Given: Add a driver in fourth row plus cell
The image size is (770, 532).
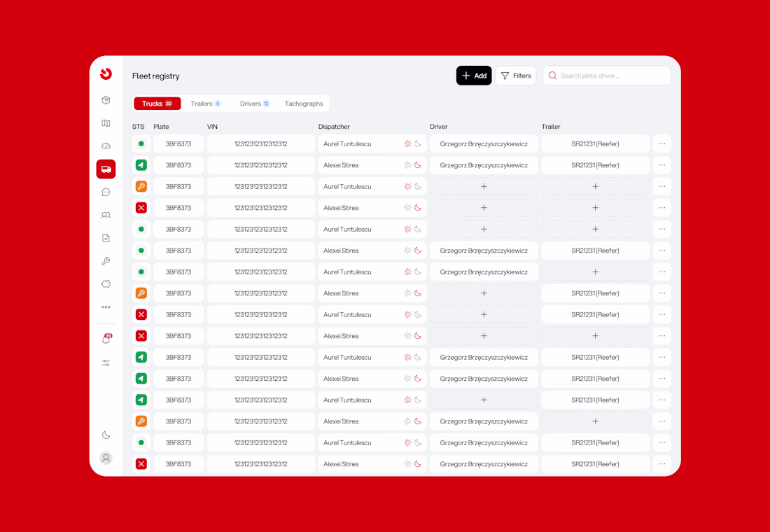Looking at the screenshot, I should [x=484, y=208].
